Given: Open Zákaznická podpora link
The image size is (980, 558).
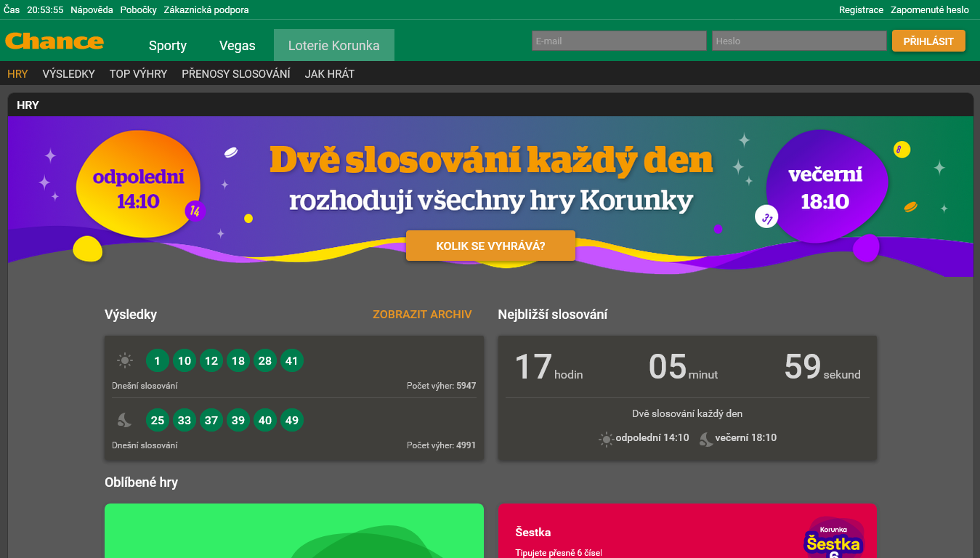Looking at the screenshot, I should click(x=206, y=10).
